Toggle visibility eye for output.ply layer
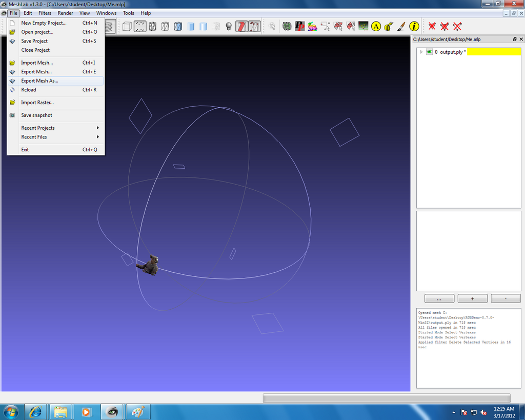Viewport: 525px width, 420px height. pos(429,52)
